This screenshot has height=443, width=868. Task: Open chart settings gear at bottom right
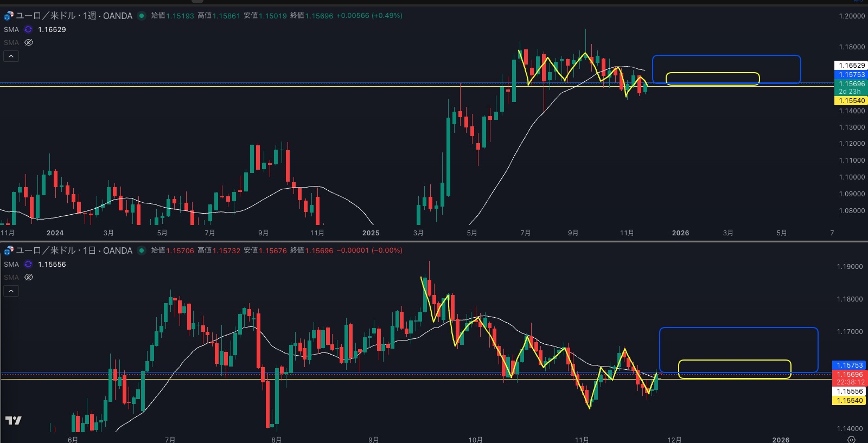pos(851,439)
